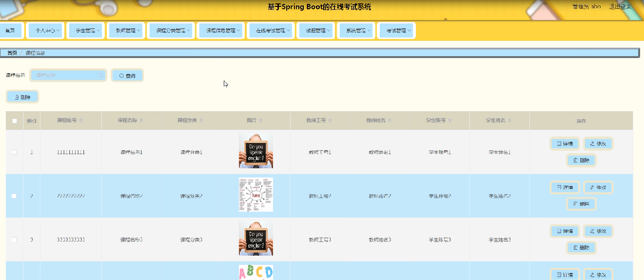644x280 pixels.
Task: Click the 学生姓名1 cell
Action: (x=500, y=152)
